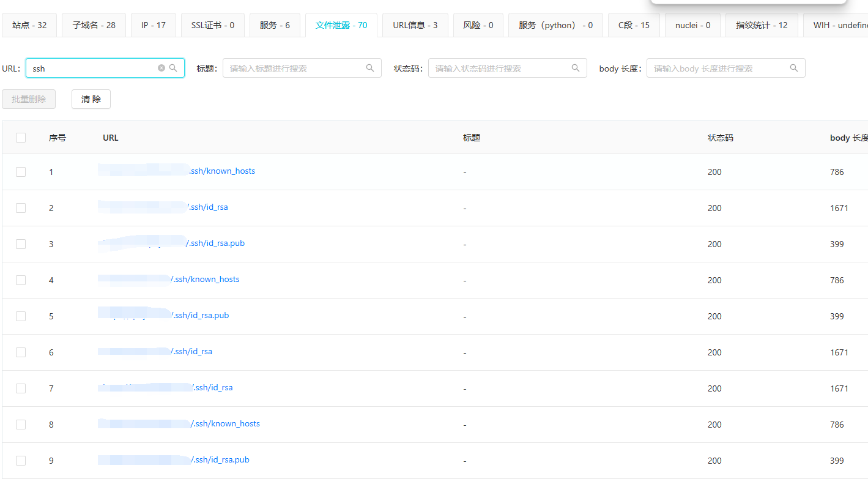Screen dimensions: 868x479
Task: Click the URL search magnifier icon
Action: coord(173,68)
